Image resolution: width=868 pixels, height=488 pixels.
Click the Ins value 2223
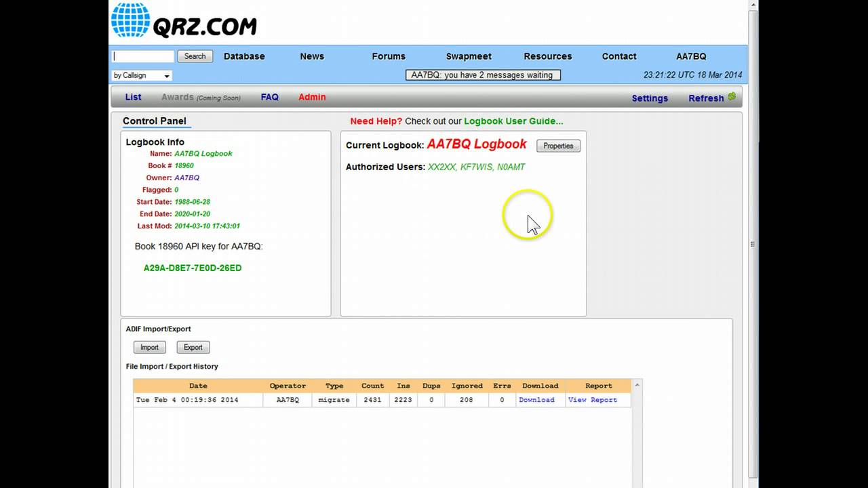point(403,400)
